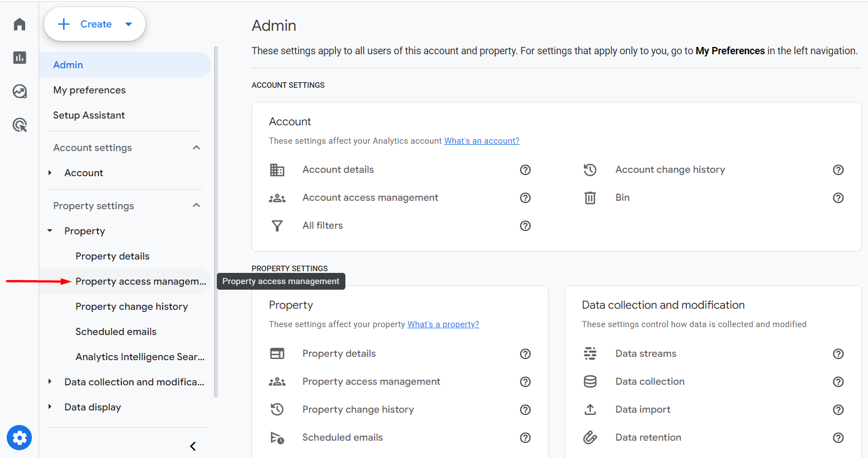Click help icon next to Account details
The width and height of the screenshot is (868, 458).
point(525,170)
